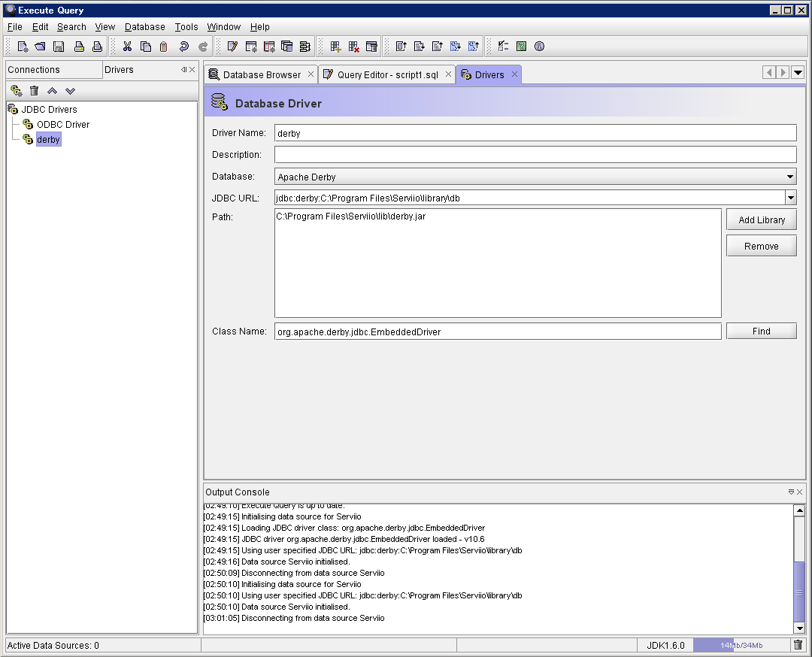The height and width of the screenshot is (657, 812).
Task: Click the Paste clipboard toolbar icon
Action: pyautogui.click(x=163, y=47)
